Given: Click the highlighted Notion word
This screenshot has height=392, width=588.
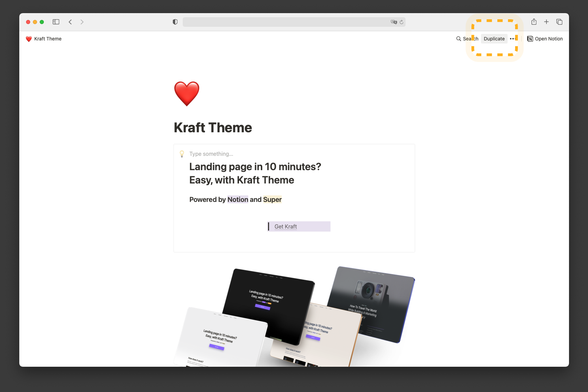Looking at the screenshot, I should [238, 199].
